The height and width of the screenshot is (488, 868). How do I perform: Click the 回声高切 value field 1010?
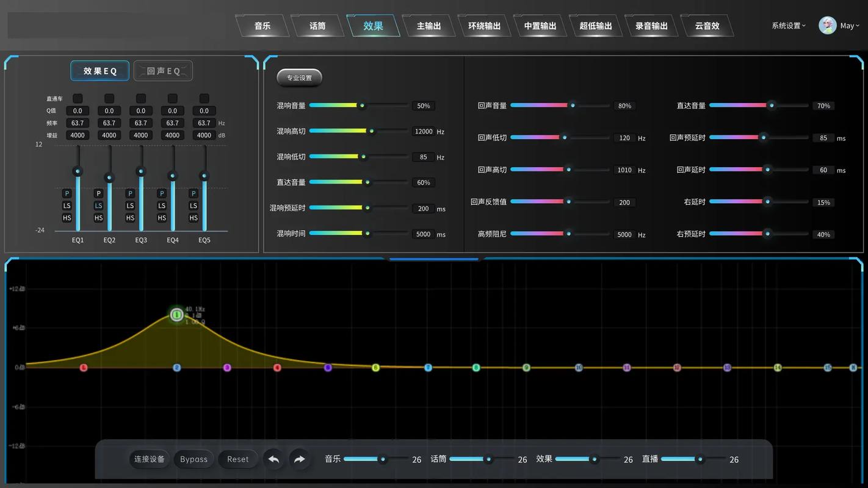pyautogui.click(x=624, y=170)
